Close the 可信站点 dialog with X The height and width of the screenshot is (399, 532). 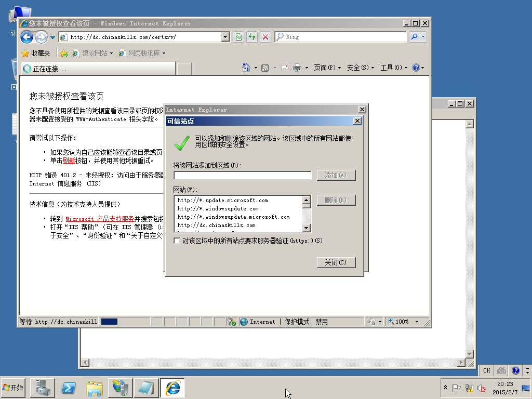point(357,121)
